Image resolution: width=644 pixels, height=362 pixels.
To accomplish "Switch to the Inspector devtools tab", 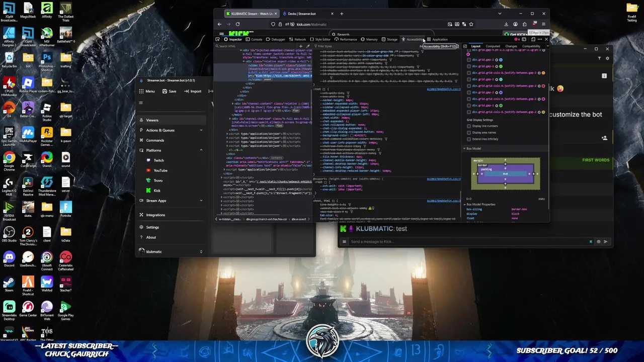I will coord(233,39).
